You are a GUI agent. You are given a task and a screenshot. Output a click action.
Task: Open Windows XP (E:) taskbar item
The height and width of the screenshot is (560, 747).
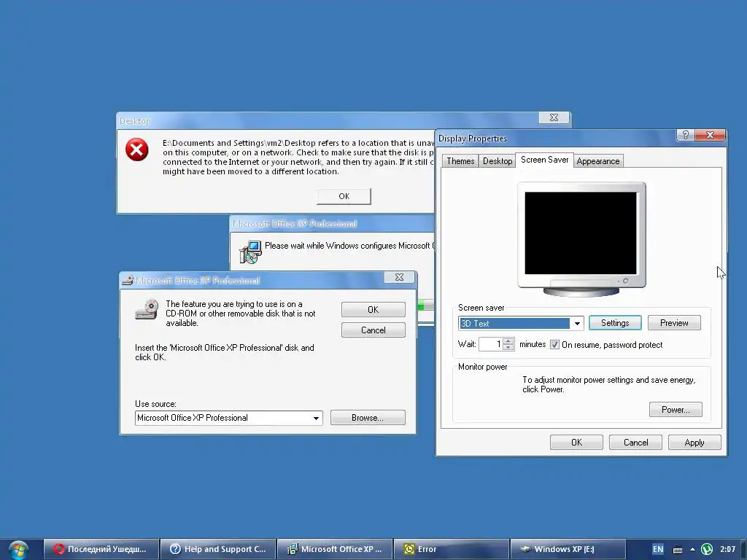[568, 549]
